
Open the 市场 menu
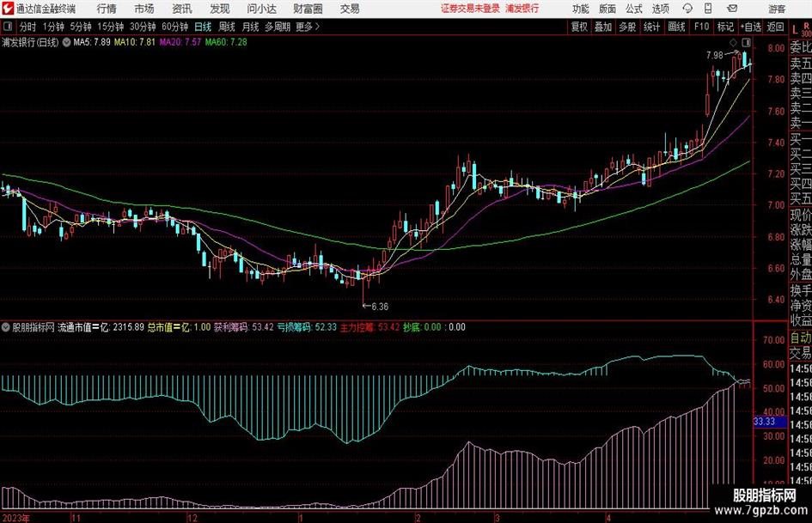144,9
